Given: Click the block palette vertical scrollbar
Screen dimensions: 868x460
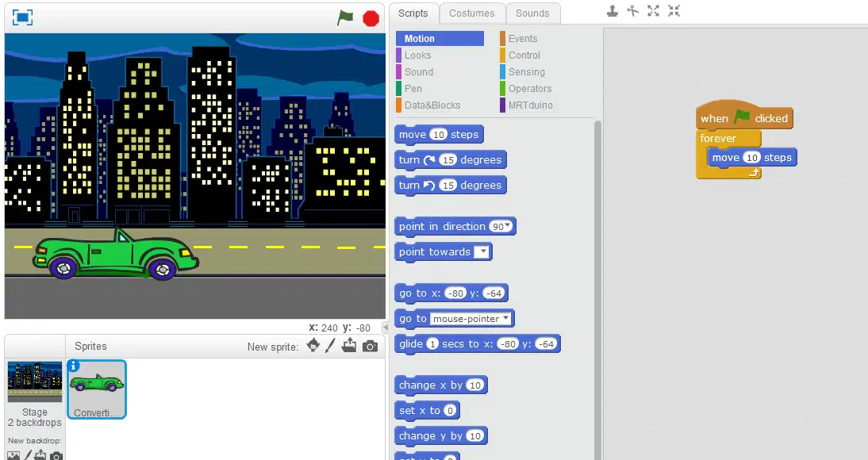Looking at the screenshot, I should coord(597,290).
